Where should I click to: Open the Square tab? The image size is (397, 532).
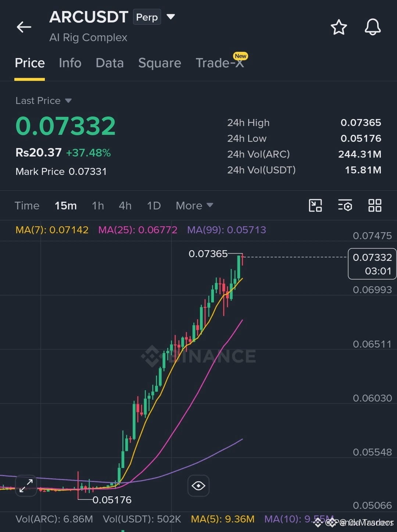pyautogui.click(x=160, y=63)
